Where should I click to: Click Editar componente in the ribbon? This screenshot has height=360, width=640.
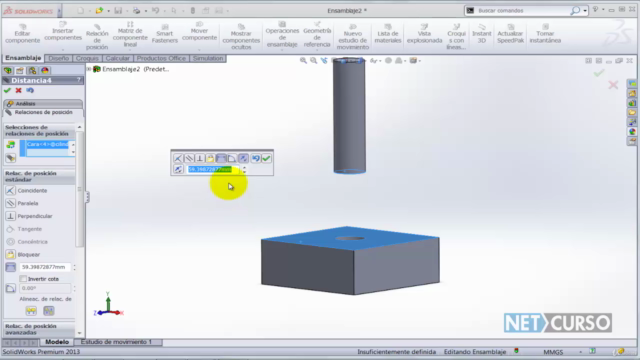[22, 34]
